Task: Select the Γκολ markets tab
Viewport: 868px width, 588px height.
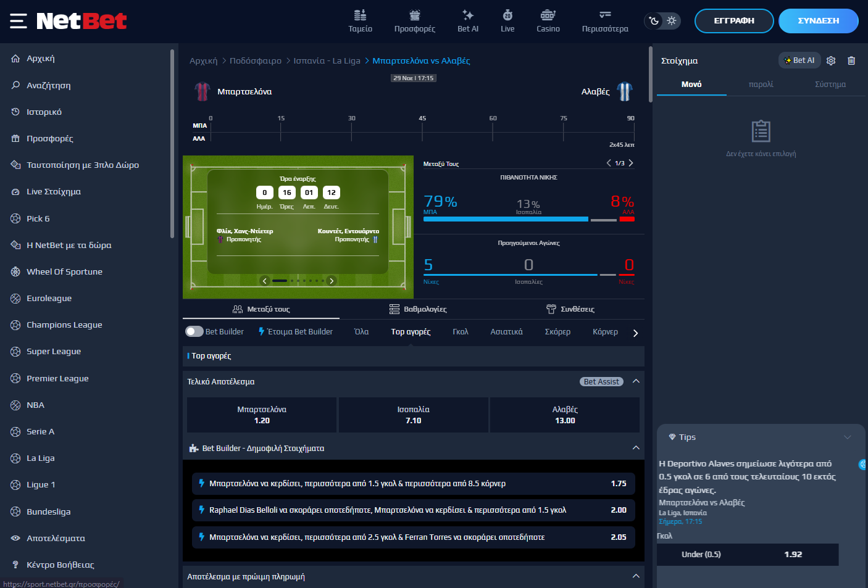Action: [x=460, y=332]
